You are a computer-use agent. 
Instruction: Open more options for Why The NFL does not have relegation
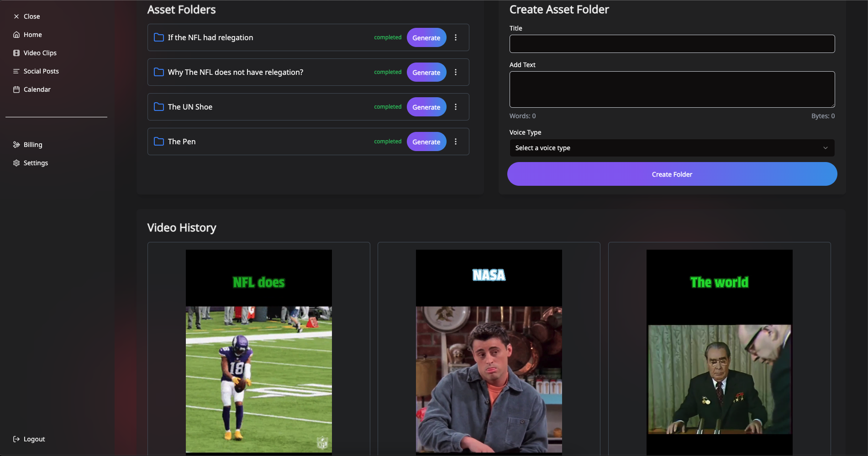[x=456, y=72]
